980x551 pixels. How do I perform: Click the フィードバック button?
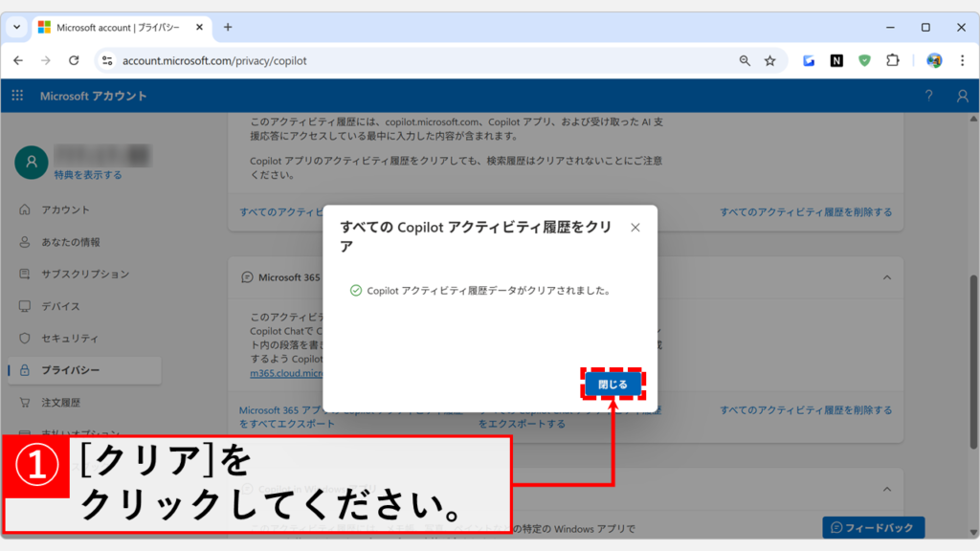873,527
